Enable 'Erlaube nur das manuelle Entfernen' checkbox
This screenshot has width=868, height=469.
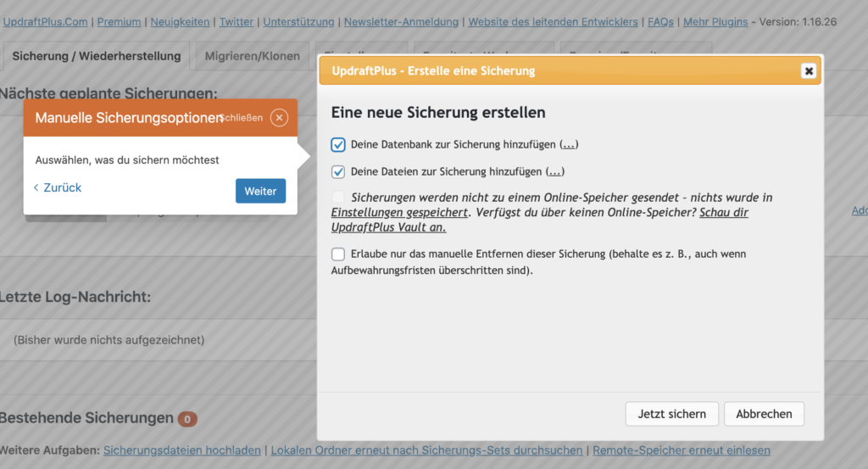click(x=338, y=254)
